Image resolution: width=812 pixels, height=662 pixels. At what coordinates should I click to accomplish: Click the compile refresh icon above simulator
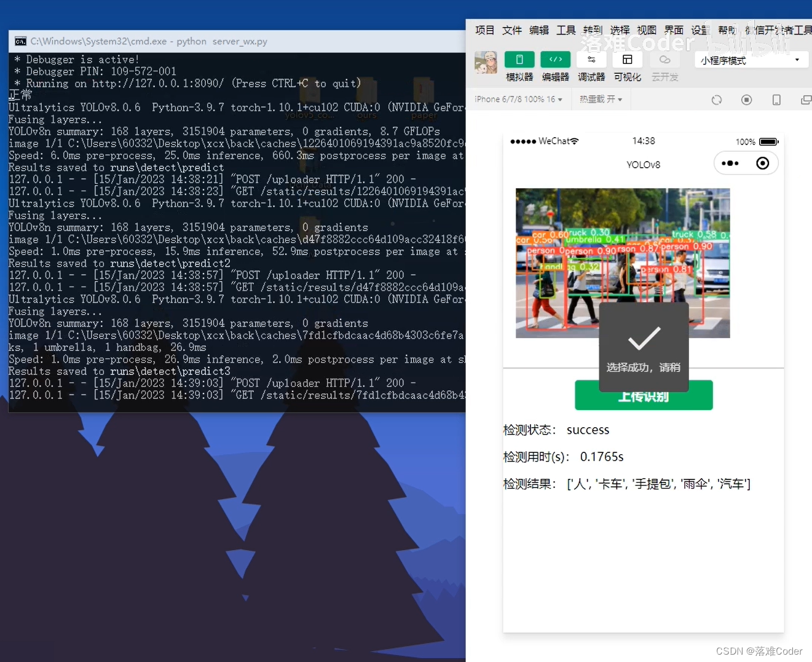[717, 99]
